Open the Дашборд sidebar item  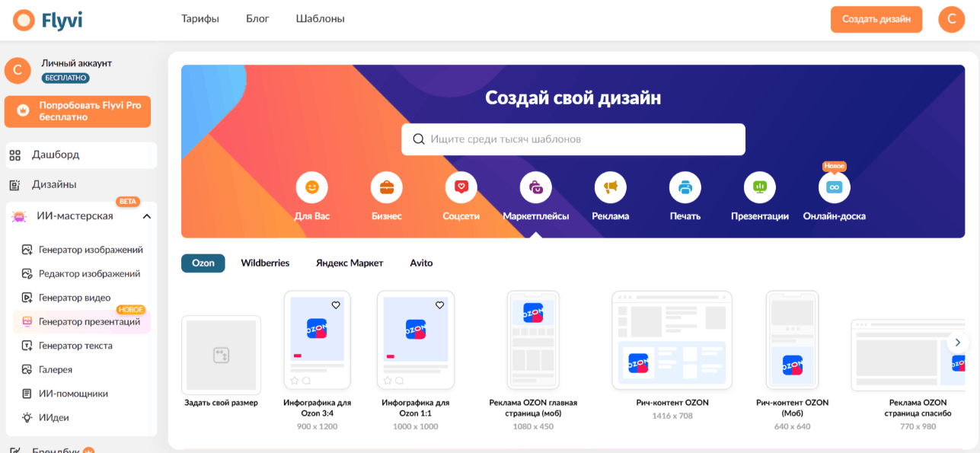point(81,155)
